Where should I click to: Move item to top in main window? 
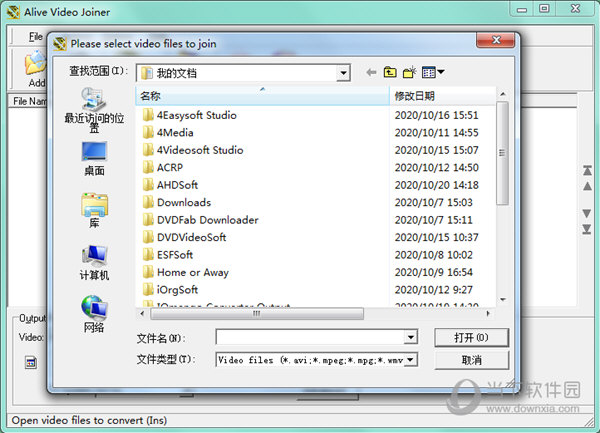coord(587,170)
